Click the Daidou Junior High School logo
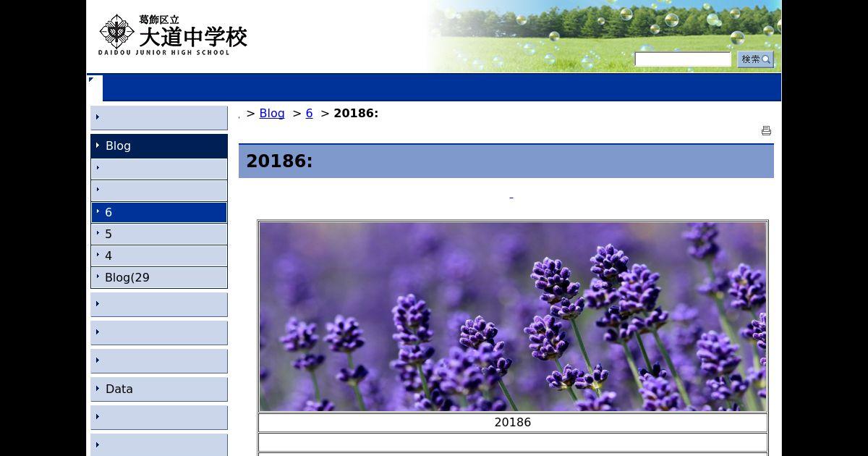868x456 pixels. (x=173, y=35)
